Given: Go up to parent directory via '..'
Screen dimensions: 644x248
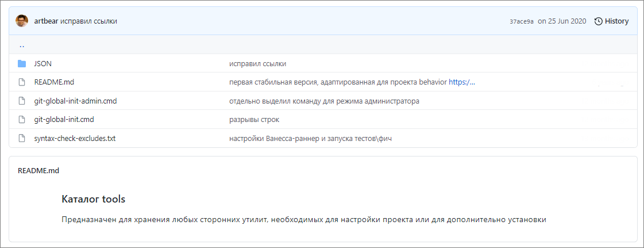Looking at the screenshot, I should click(x=22, y=45).
